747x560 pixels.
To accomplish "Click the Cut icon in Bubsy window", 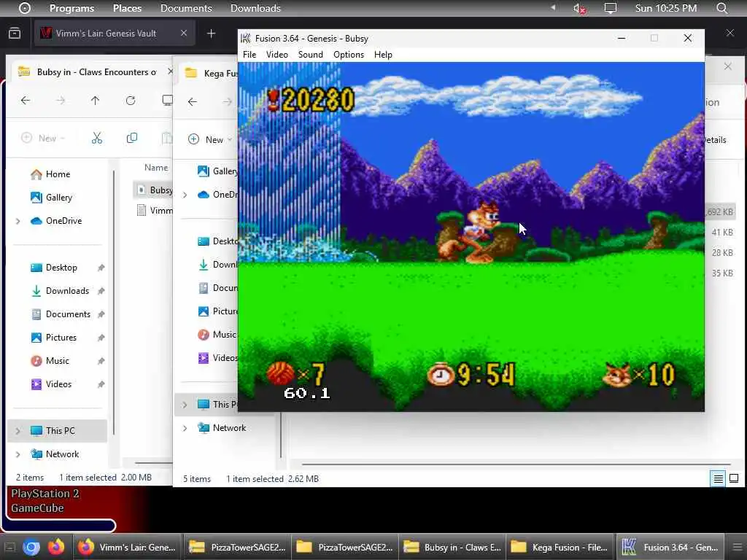I will (x=97, y=138).
